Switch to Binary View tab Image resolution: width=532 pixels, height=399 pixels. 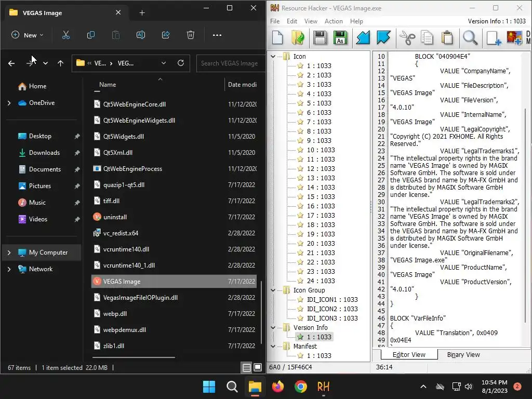[463, 354]
